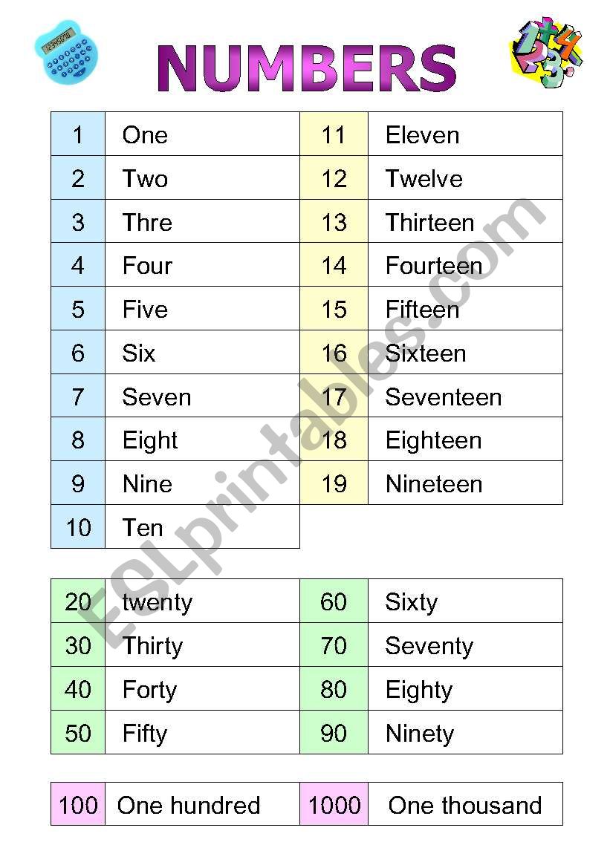Select the pink cell showing 100

coord(78,806)
